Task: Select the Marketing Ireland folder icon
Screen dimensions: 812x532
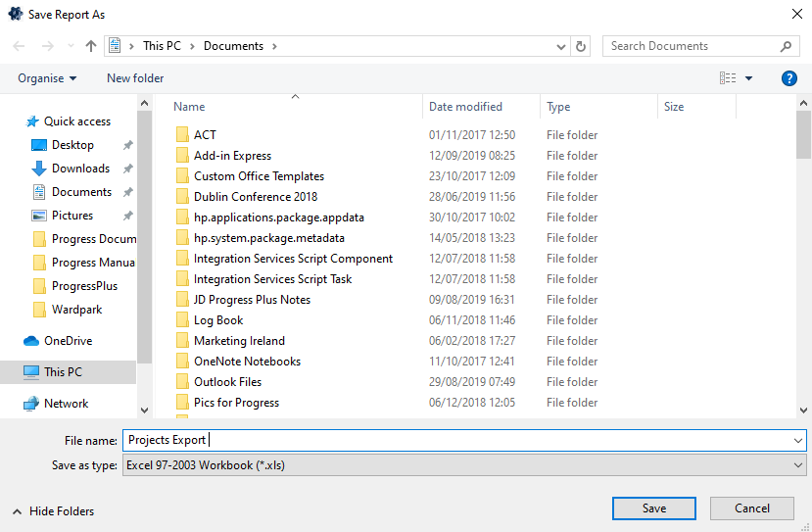Action: (182, 341)
